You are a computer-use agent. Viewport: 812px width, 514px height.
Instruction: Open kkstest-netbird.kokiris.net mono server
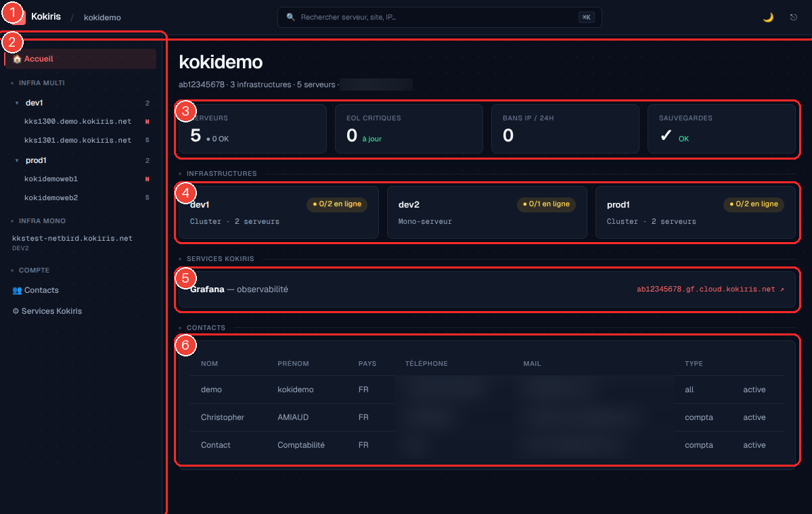[72, 238]
